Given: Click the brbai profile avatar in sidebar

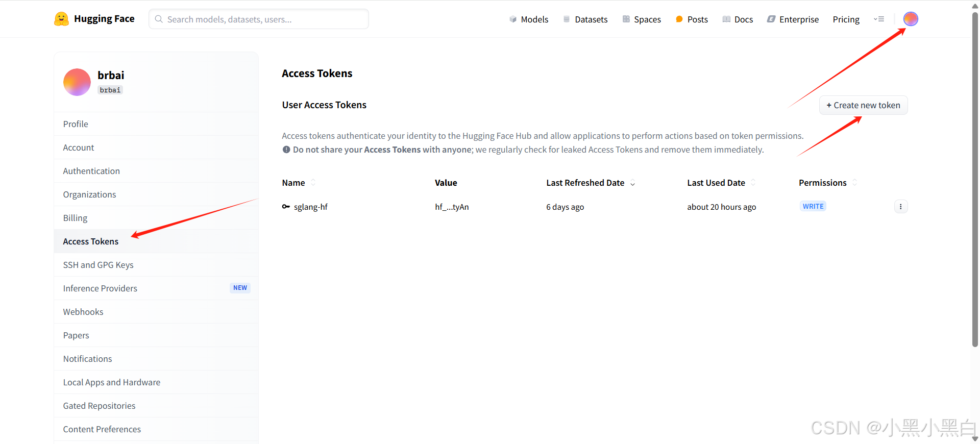Looking at the screenshot, I should (77, 82).
